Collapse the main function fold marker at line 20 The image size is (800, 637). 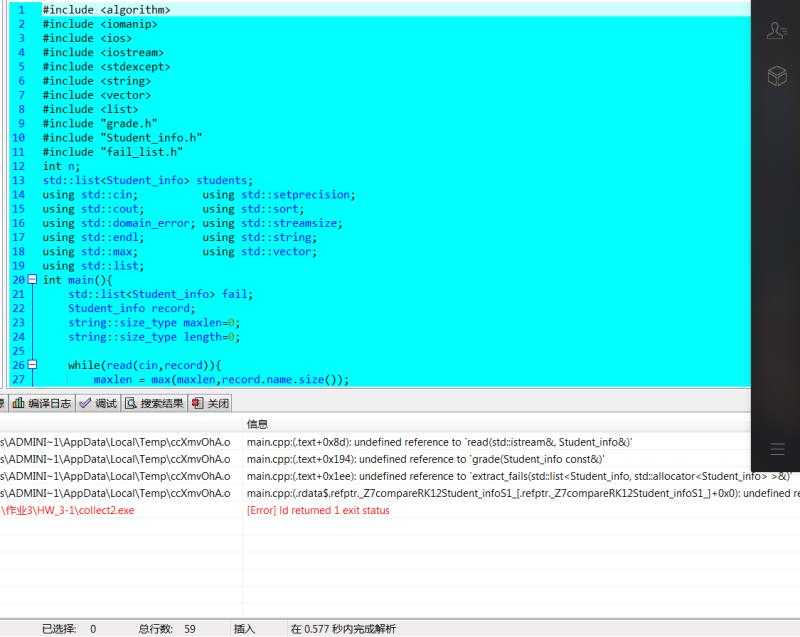coord(32,279)
